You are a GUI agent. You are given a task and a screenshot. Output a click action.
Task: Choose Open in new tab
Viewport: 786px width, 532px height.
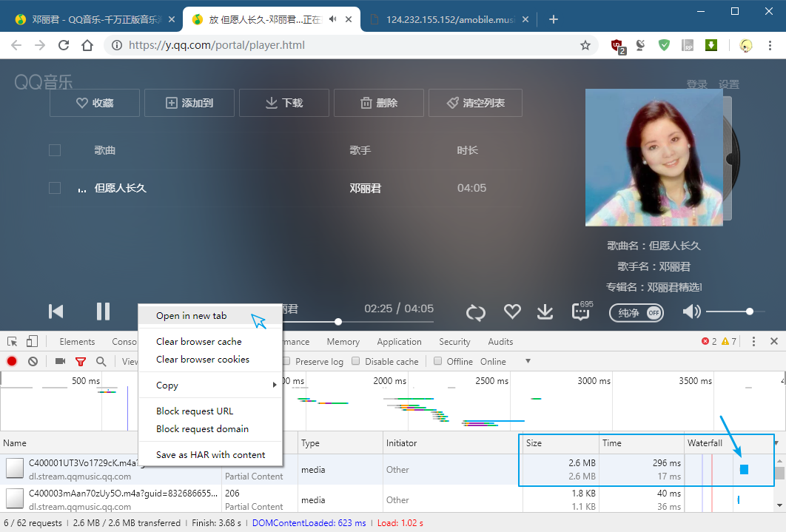(210, 316)
